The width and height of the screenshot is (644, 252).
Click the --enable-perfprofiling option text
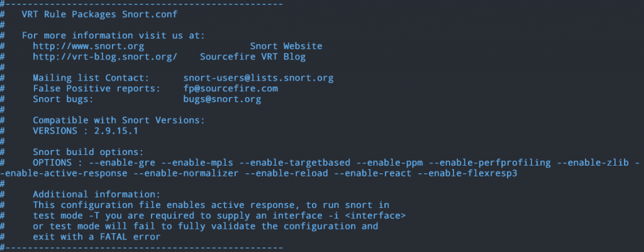(489, 163)
